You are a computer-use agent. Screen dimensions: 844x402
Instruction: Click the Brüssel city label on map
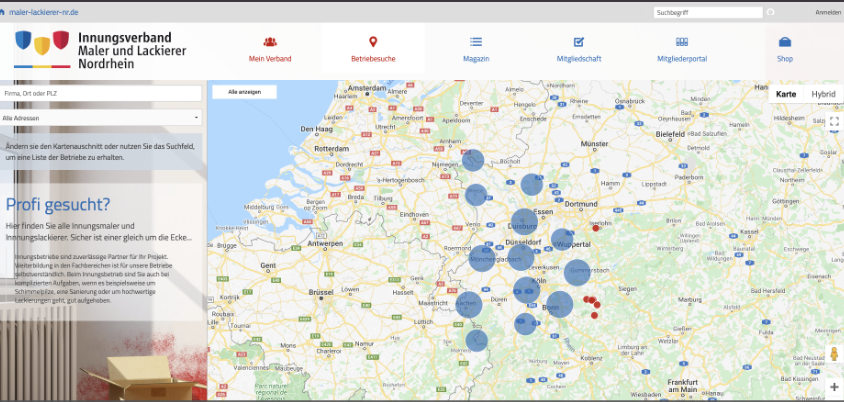(321, 292)
